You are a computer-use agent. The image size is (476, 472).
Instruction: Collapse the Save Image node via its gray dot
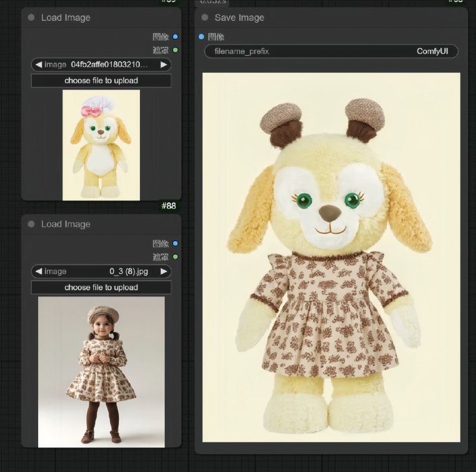(x=205, y=17)
